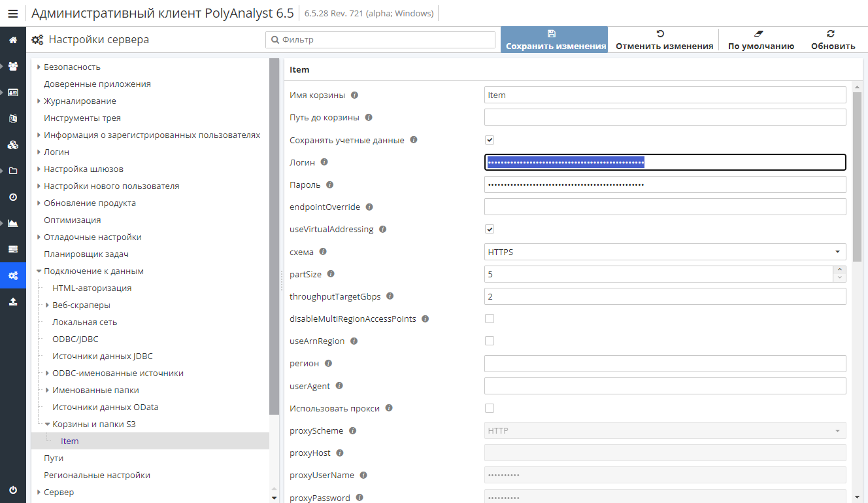Click info icon next to Путь до корзины

pyautogui.click(x=369, y=117)
